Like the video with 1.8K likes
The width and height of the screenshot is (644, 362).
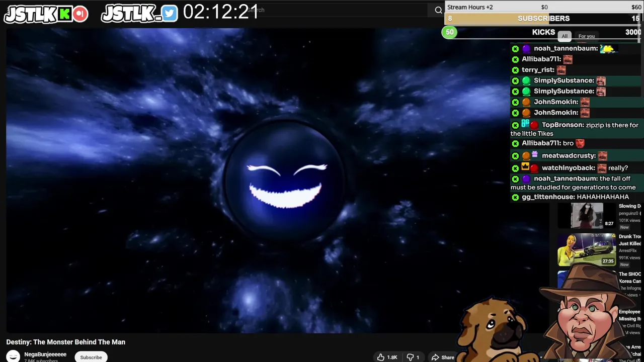click(x=387, y=357)
